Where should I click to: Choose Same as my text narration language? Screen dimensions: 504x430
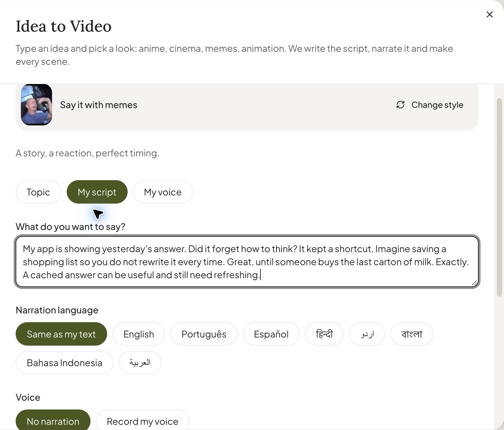point(61,334)
